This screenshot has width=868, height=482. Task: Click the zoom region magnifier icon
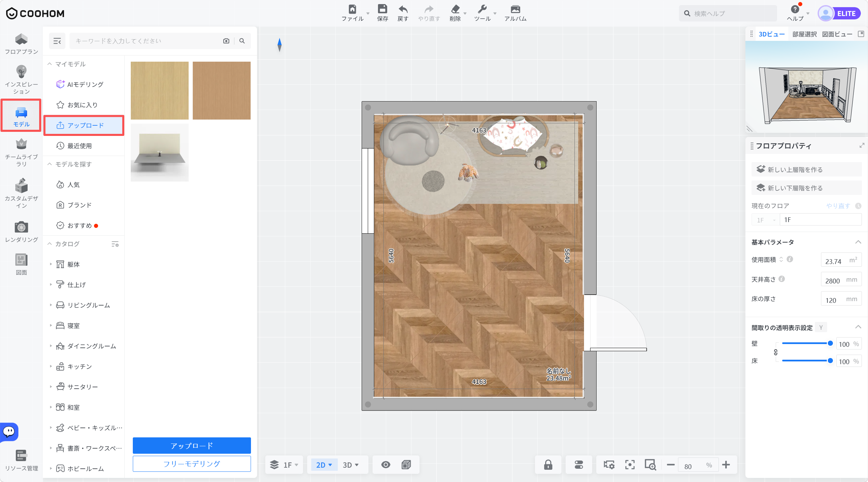[x=650, y=465]
